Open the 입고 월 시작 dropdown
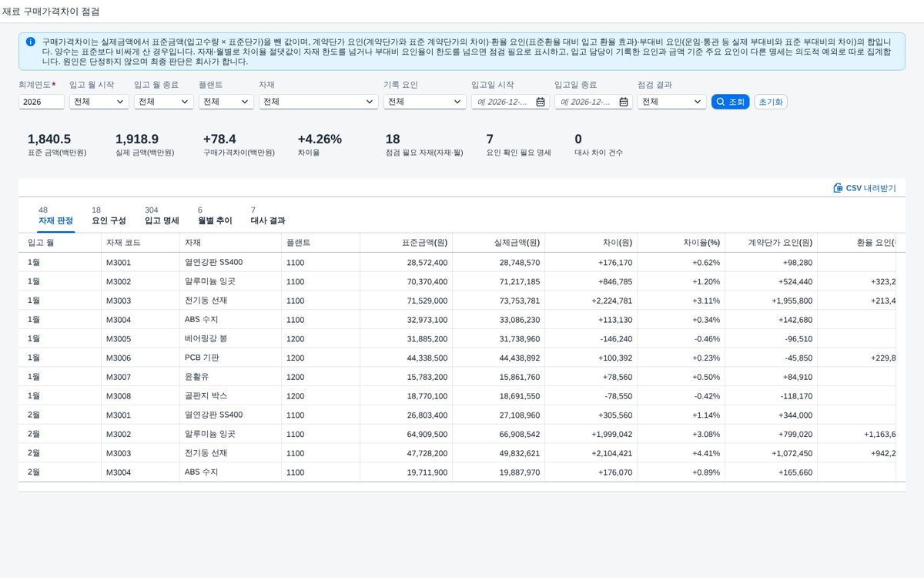Viewport: 924px width, 578px height. tap(99, 102)
